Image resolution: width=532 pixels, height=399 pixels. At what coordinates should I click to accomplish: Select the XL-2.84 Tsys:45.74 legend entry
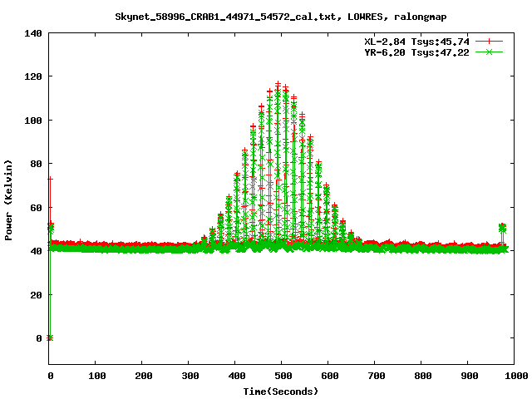[416, 42]
